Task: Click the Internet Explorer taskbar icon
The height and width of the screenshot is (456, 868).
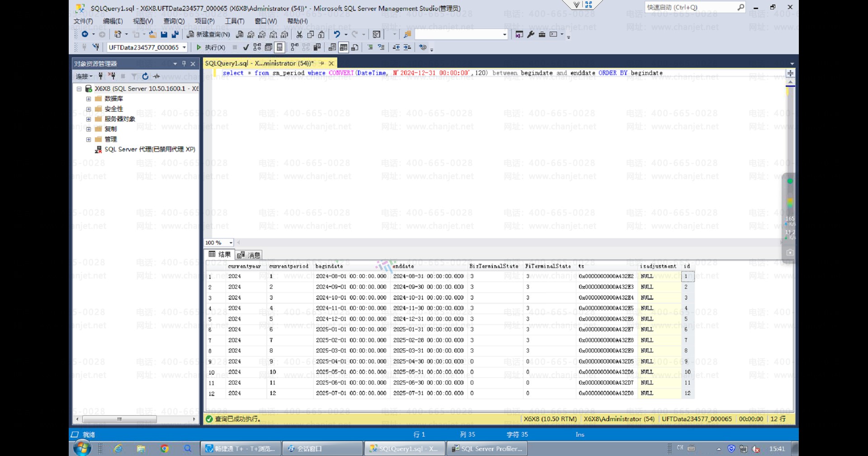Action: coord(118,448)
